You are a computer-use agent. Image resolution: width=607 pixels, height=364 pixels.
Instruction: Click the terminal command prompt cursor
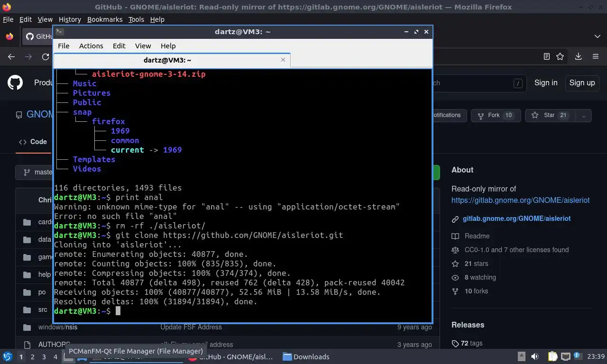[118, 311]
